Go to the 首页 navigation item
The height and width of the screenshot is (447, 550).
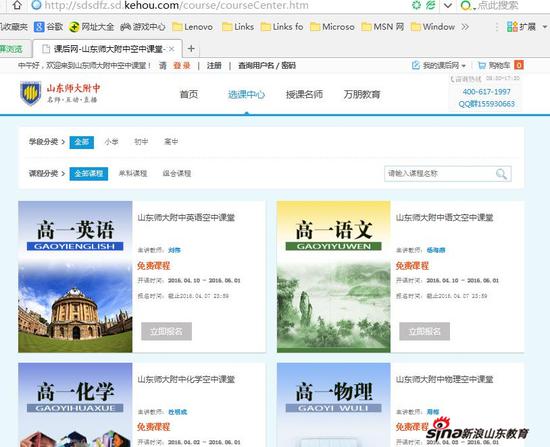pyautogui.click(x=189, y=94)
